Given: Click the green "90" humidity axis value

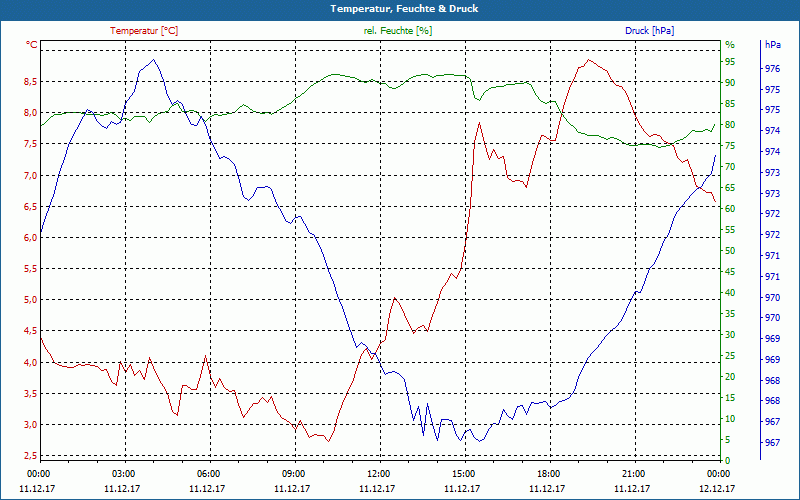Looking at the screenshot, I should pos(730,83).
